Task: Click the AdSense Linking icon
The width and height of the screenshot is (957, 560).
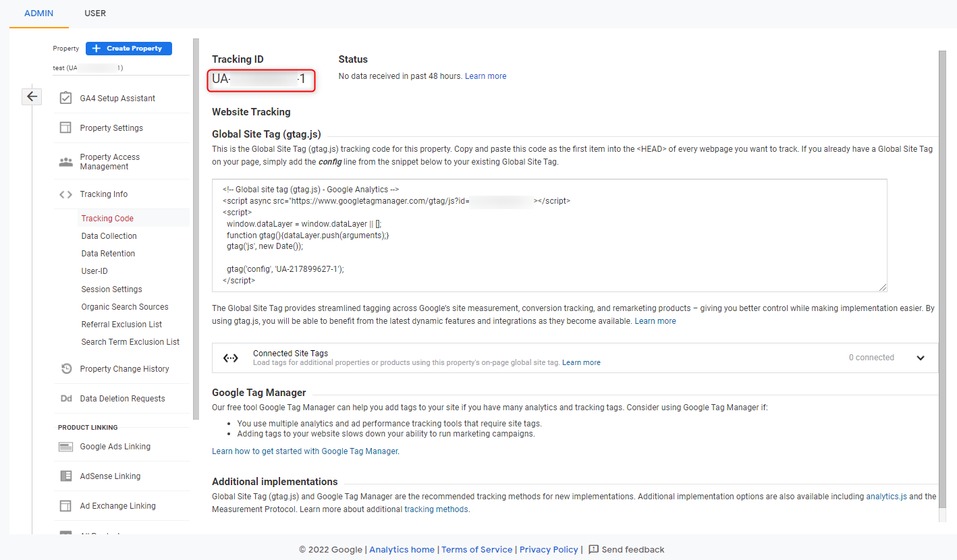Action: [65, 476]
